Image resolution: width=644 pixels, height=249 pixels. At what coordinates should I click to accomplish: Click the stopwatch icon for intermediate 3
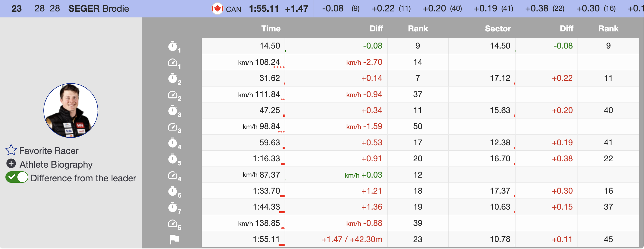pos(173,111)
